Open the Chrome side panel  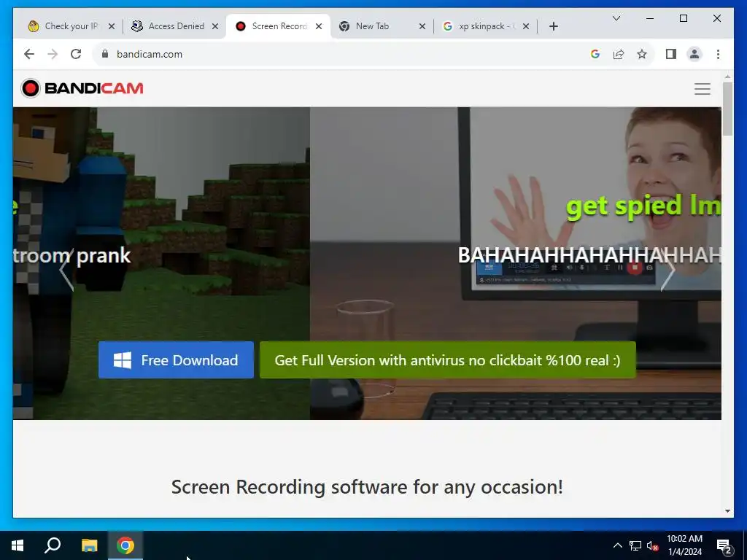[x=671, y=54]
